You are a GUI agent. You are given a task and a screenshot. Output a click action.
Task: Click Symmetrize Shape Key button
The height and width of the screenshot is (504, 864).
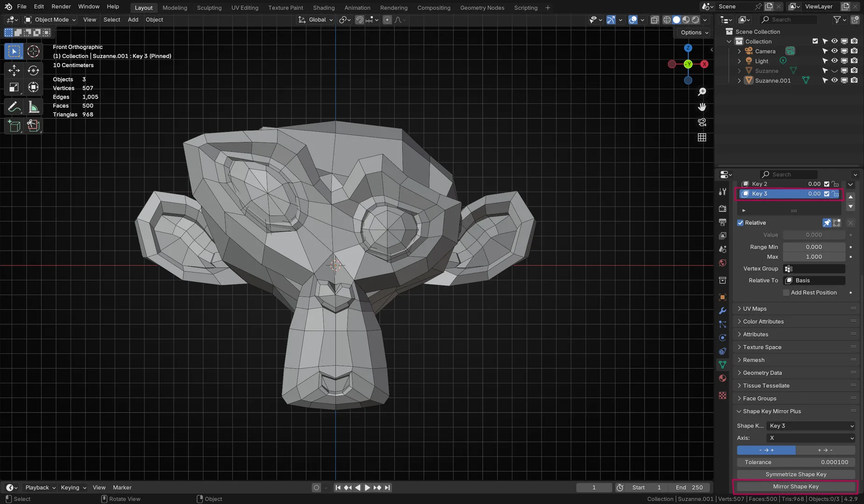(796, 474)
